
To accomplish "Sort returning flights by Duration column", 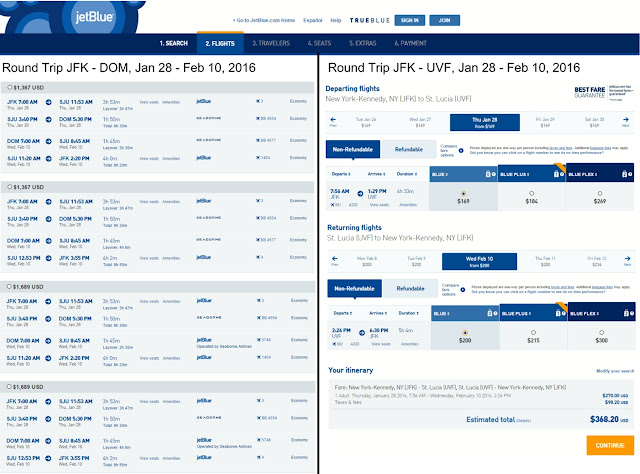I will point(409,313).
